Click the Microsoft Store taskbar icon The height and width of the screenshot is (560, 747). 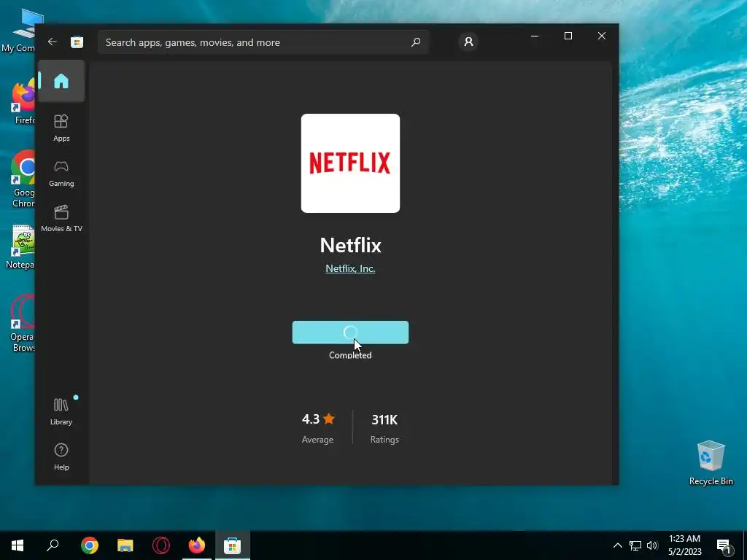(233, 545)
